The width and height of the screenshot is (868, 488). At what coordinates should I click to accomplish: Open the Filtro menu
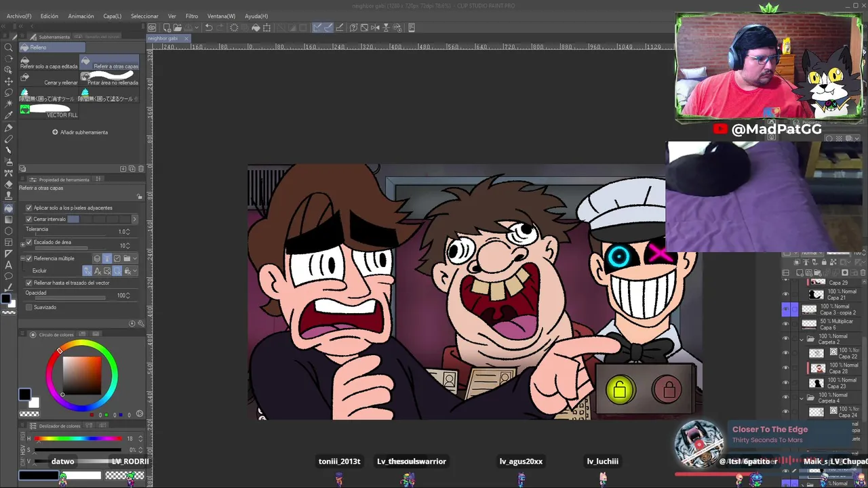tap(192, 16)
